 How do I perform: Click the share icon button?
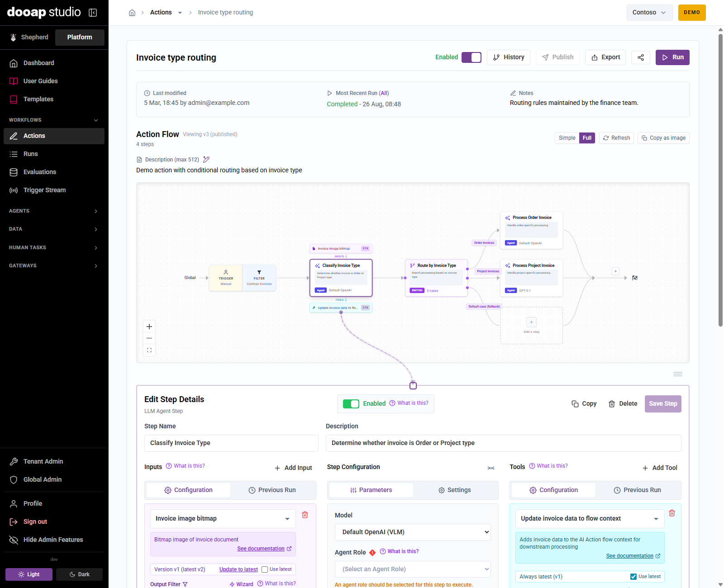click(x=641, y=57)
